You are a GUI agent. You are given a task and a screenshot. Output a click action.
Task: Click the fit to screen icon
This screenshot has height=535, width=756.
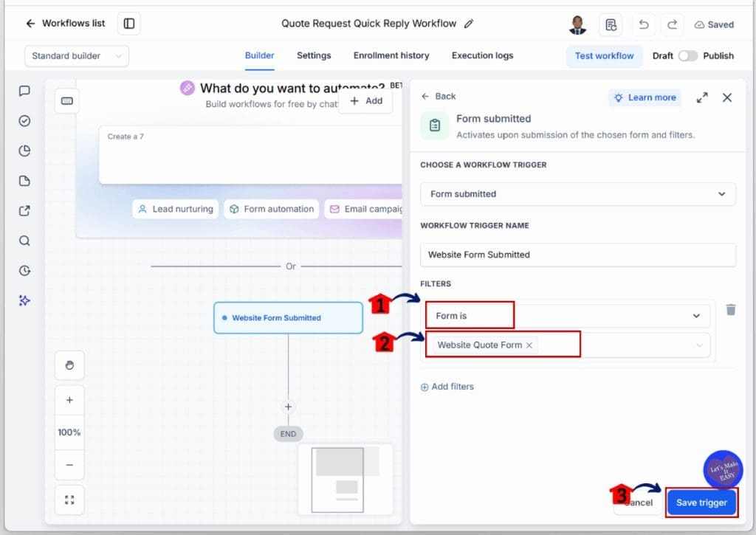69,500
